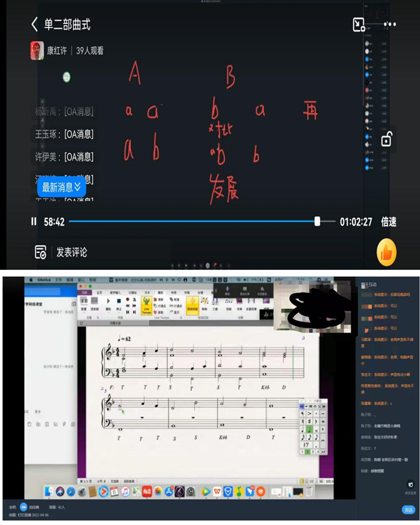Open the 倍速 playback speed menu
This screenshot has width=420, height=525.
[388, 222]
